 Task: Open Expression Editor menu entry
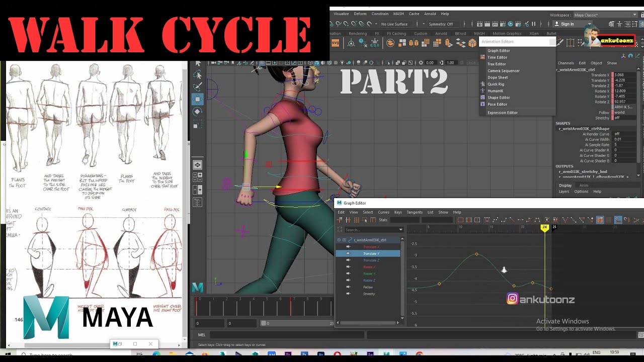click(502, 113)
